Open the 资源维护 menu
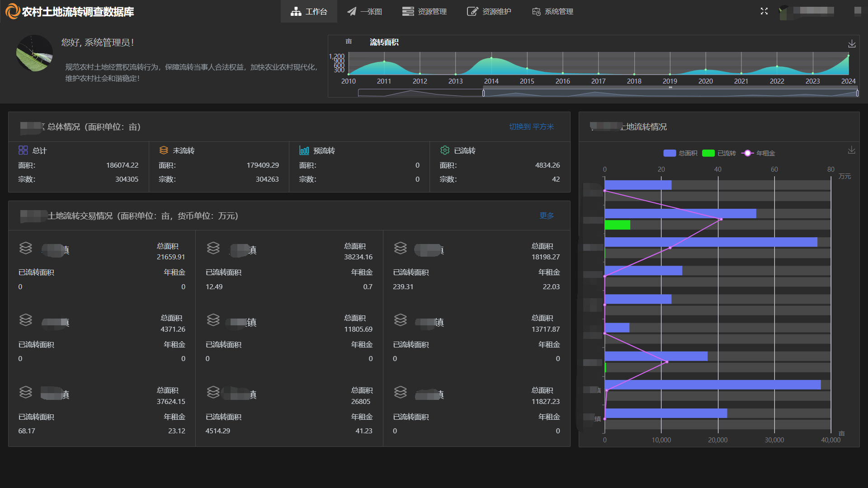 pyautogui.click(x=489, y=11)
